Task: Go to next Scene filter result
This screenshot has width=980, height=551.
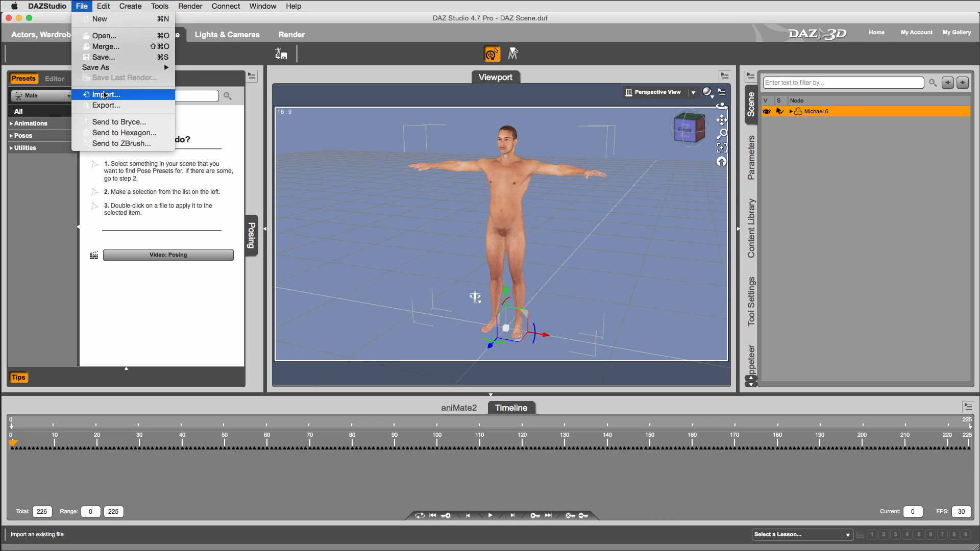Action: pyautogui.click(x=963, y=83)
